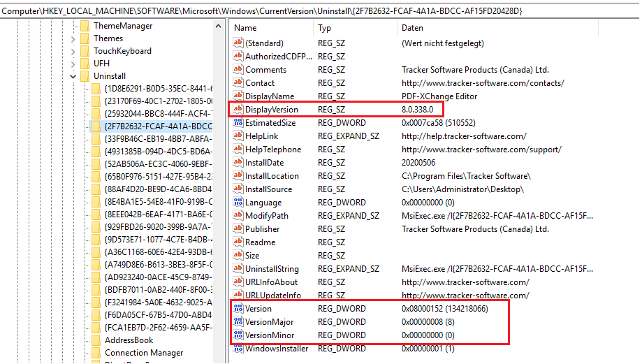The width and height of the screenshot is (642, 364).
Task: Select the {1D8E6291-B0D5-35EC-8441 subkey
Action: pyautogui.click(x=157, y=89)
